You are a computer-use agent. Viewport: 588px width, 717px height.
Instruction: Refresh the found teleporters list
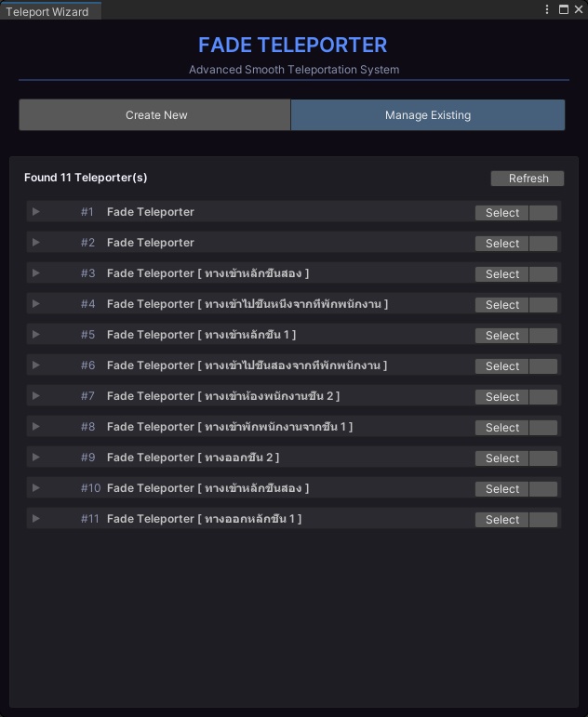coord(528,179)
